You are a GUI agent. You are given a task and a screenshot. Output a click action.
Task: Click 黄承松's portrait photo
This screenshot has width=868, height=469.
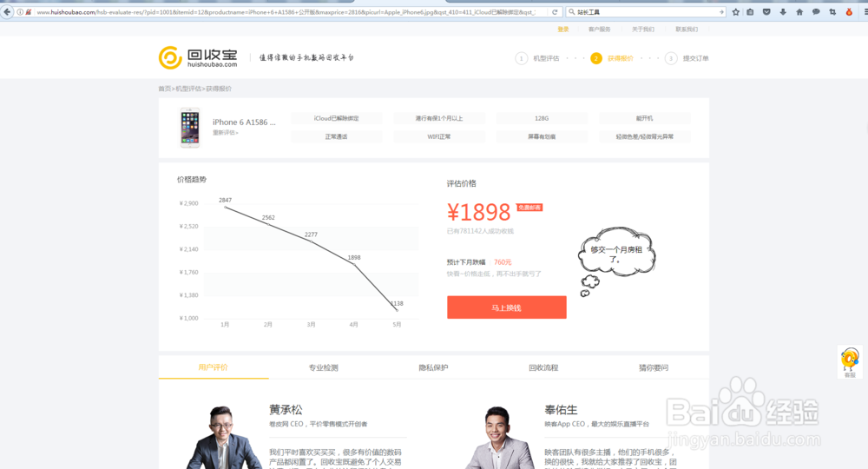point(224,438)
